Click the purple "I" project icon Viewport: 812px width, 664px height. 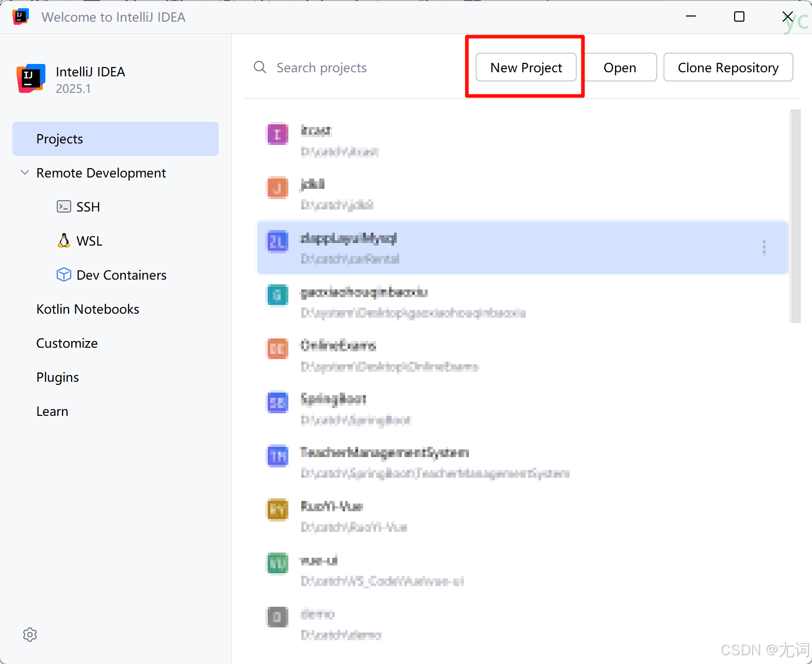coord(278,135)
